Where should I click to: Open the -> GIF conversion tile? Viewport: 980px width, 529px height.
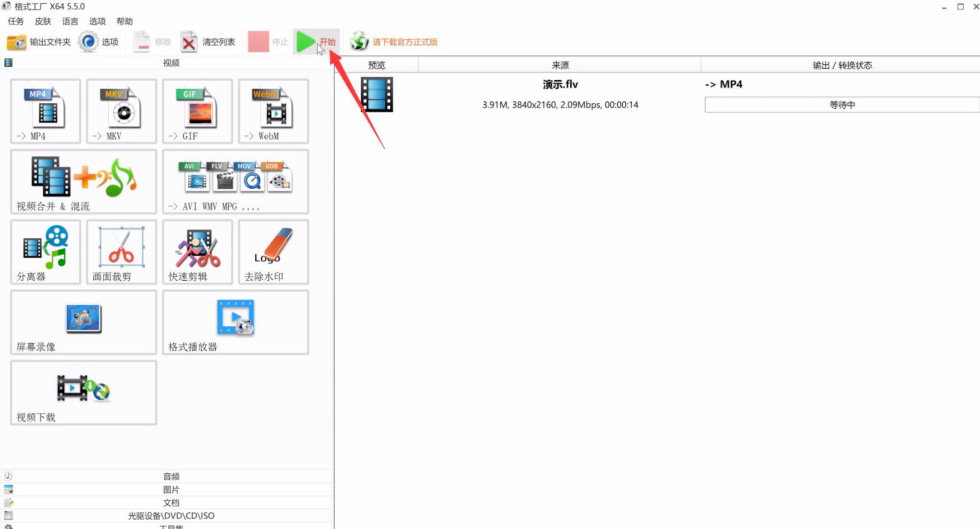point(198,111)
